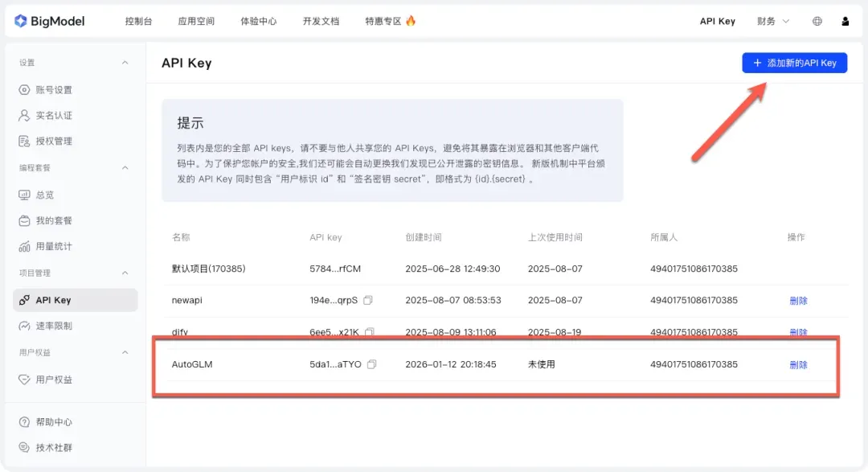Open 用量统计 in the sidebar
This screenshot has height=472, width=868.
(x=54, y=246)
